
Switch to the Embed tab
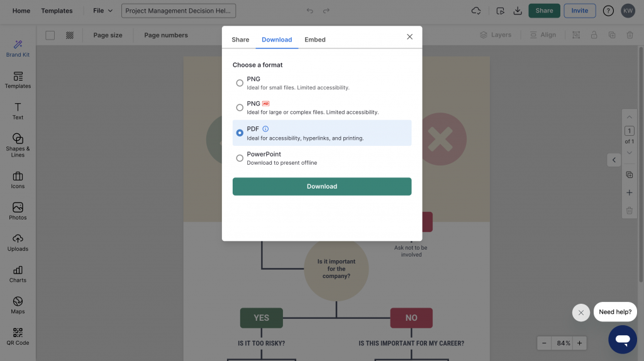point(315,40)
